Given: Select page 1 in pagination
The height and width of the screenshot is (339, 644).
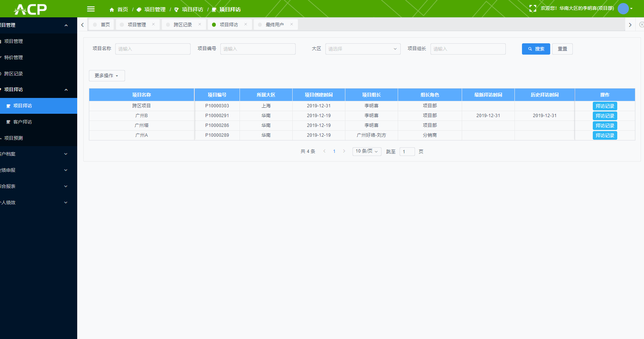Looking at the screenshot, I should [x=334, y=151].
